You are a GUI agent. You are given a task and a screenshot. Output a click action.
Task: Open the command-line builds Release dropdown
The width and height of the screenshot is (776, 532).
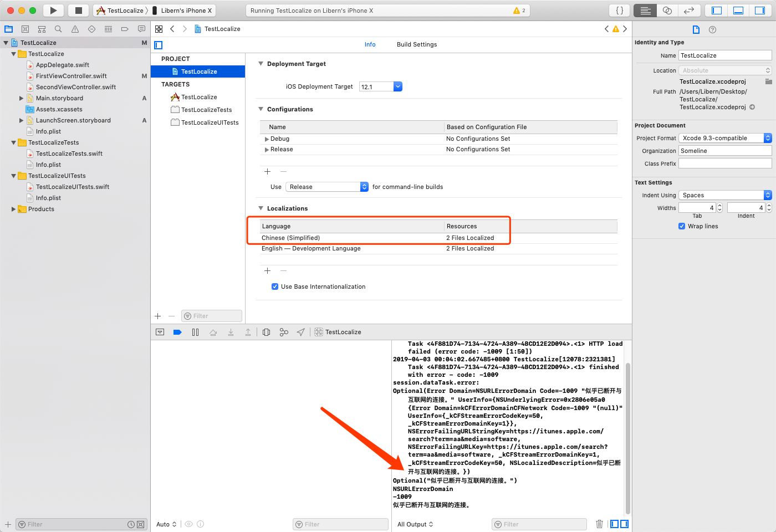(327, 187)
